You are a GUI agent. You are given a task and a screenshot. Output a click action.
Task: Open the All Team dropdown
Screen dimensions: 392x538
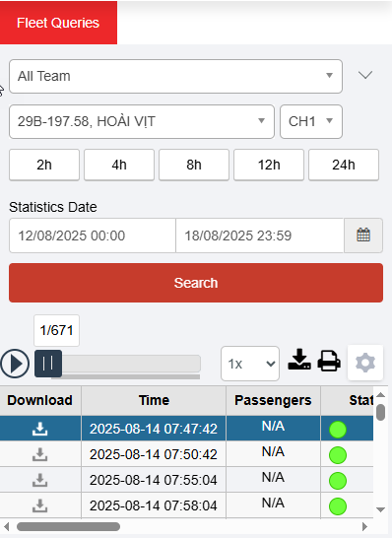coord(175,76)
